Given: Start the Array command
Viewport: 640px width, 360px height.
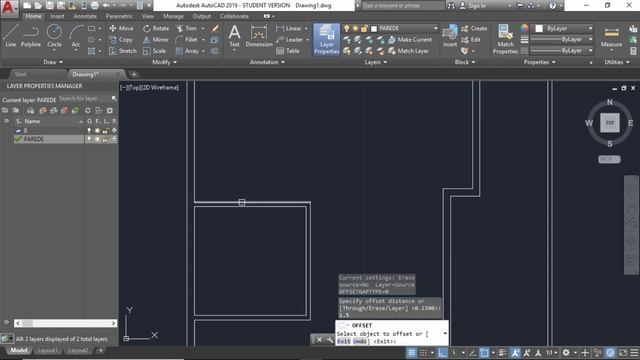Looking at the screenshot, I should pos(187,51).
